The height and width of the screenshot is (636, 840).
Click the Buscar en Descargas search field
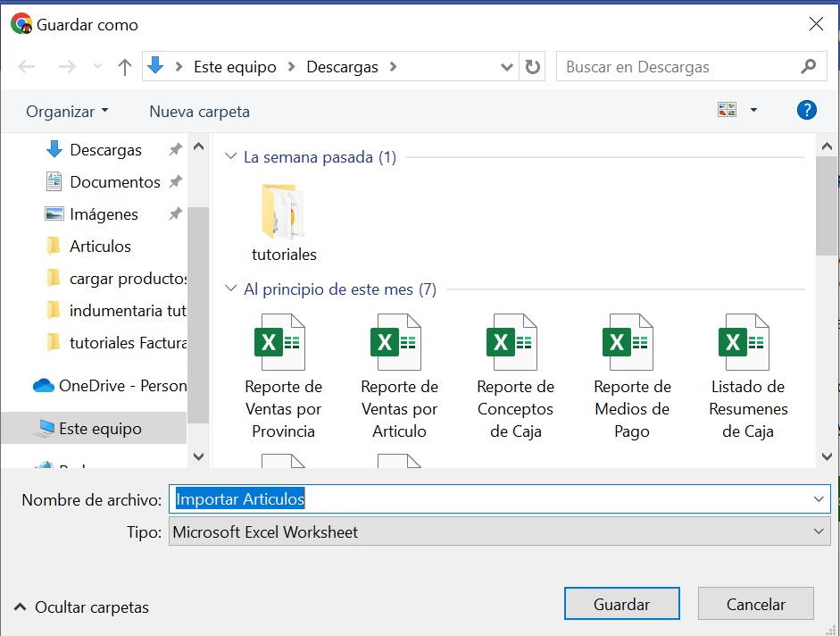point(678,67)
